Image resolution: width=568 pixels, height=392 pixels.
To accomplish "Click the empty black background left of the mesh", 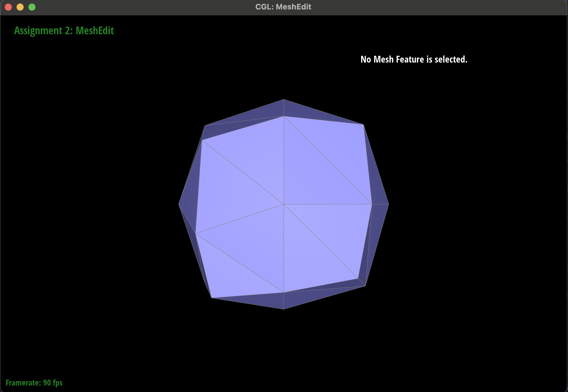I will pos(89,204).
